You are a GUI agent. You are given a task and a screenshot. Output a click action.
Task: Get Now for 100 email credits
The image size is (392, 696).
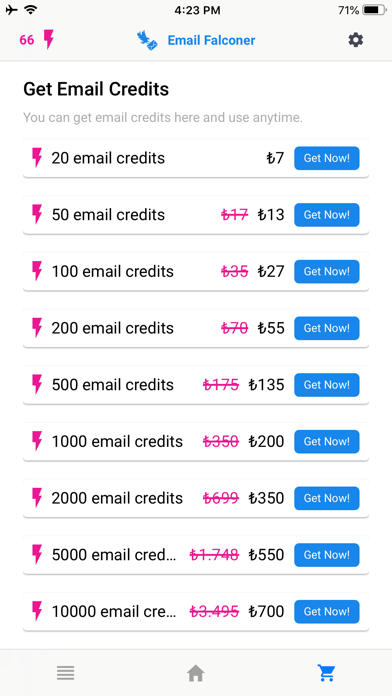coord(327,271)
